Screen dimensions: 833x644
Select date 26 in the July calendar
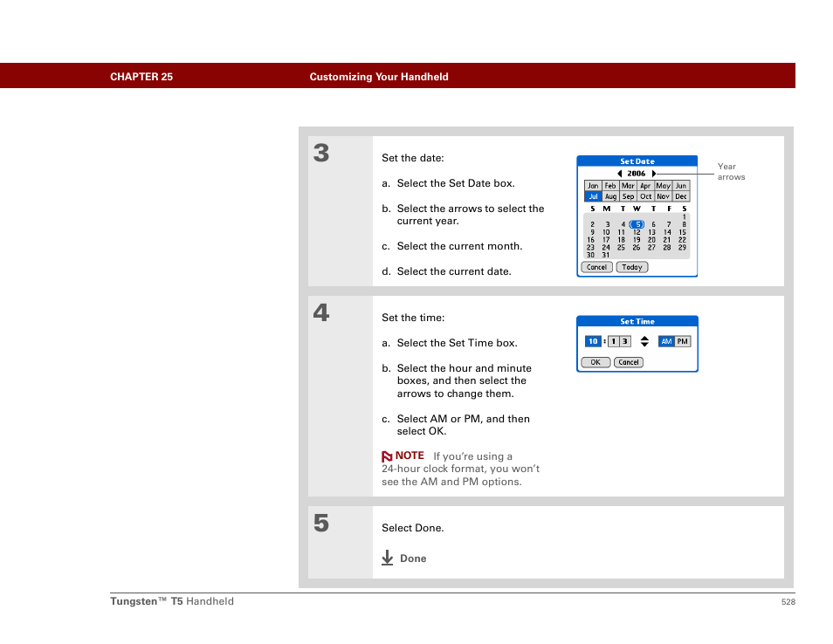tap(637, 248)
